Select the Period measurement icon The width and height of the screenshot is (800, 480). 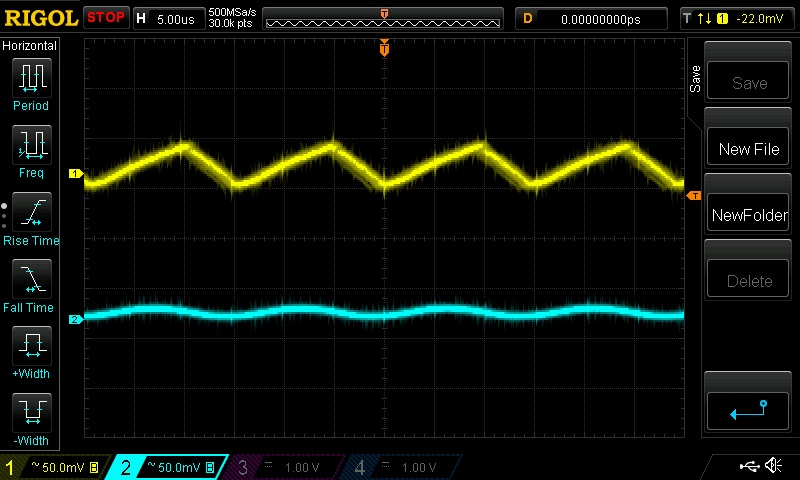click(x=32, y=78)
